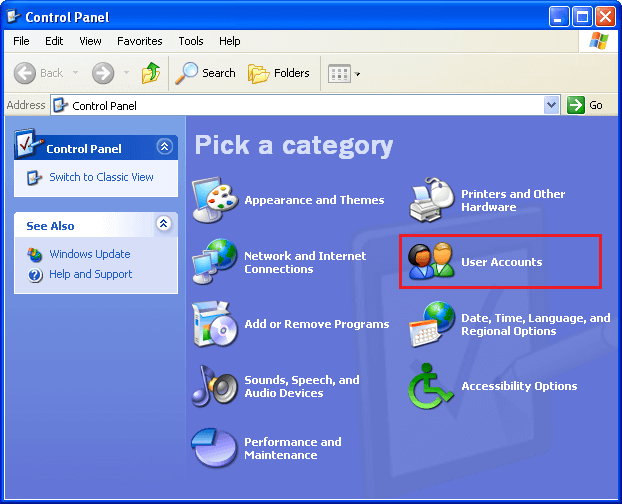Go up one folder level
The height and width of the screenshot is (504, 622).
click(x=151, y=73)
